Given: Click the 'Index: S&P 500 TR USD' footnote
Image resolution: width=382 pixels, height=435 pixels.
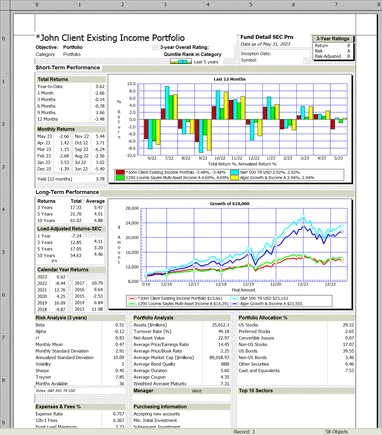Looking at the screenshot, I should (55, 391).
